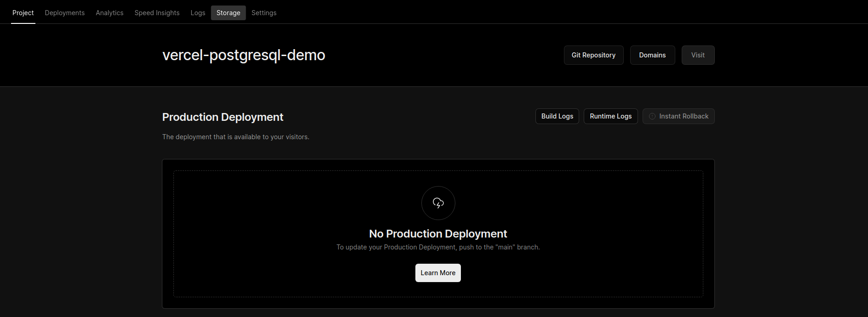Open the Project tab

(x=23, y=13)
